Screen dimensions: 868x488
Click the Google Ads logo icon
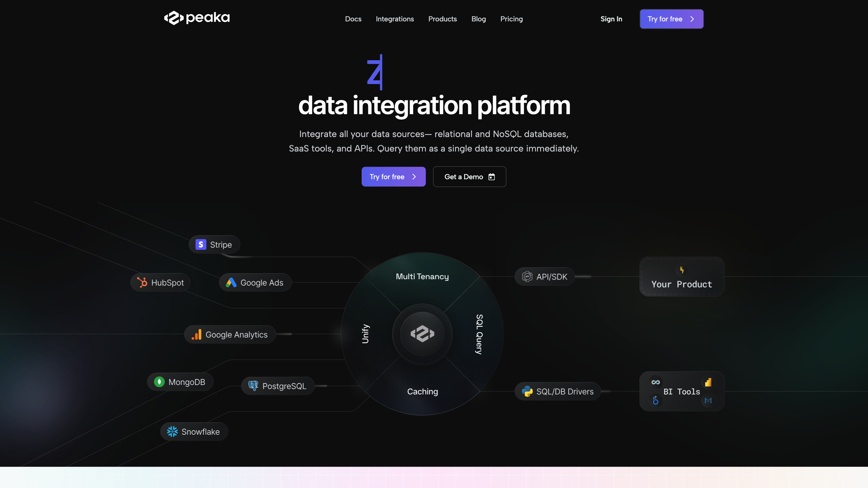(x=231, y=282)
